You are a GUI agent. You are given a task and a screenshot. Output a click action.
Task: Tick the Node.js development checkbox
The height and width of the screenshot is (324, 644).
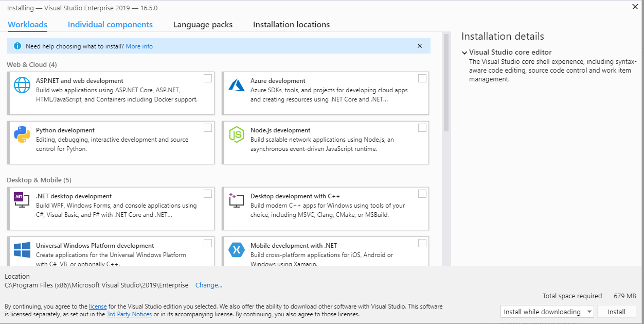click(x=422, y=128)
